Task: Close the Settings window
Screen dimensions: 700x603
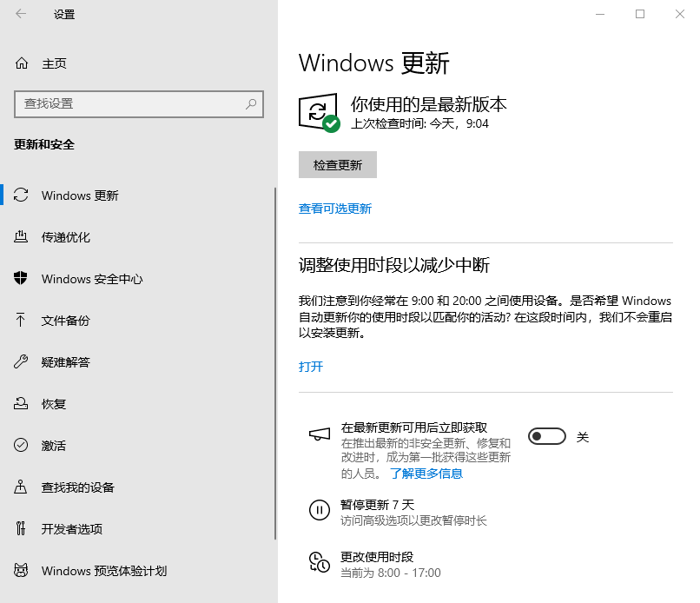Action: pyautogui.click(x=679, y=14)
